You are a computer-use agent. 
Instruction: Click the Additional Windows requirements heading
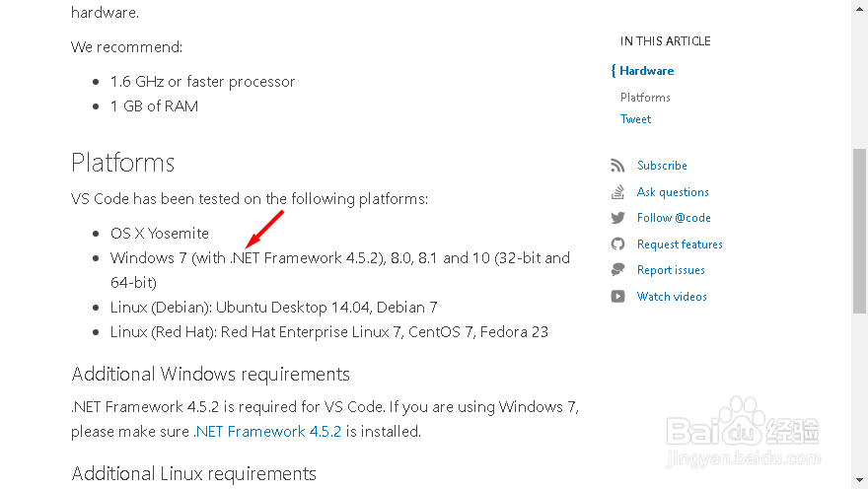click(x=211, y=375)
